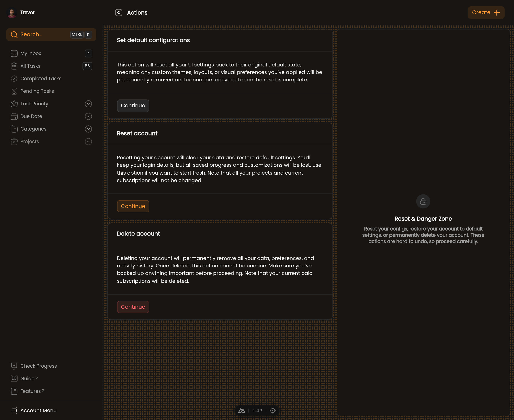Click the All Tasks clipboard icon
This screenshot has width=514, height=420.
pos(14,66)
